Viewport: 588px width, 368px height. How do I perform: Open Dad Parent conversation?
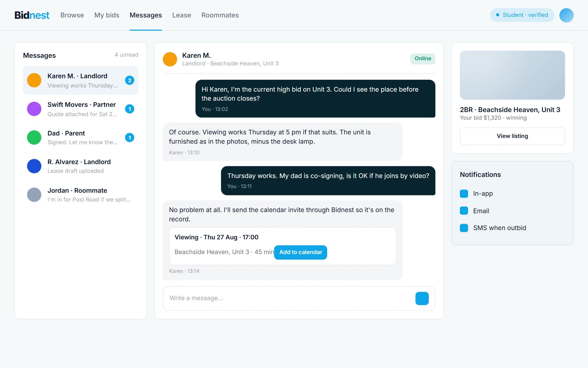click(81, 137)
